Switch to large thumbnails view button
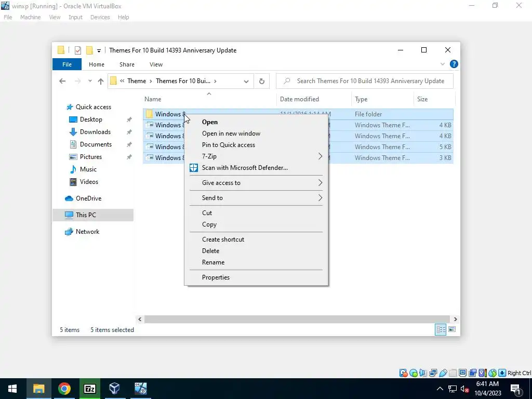 click(452, 329)
